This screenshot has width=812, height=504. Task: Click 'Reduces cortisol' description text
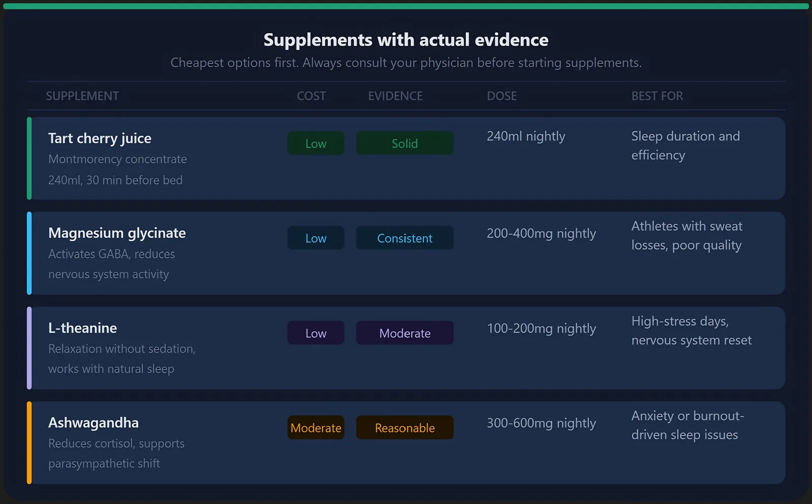pos(116,453)
